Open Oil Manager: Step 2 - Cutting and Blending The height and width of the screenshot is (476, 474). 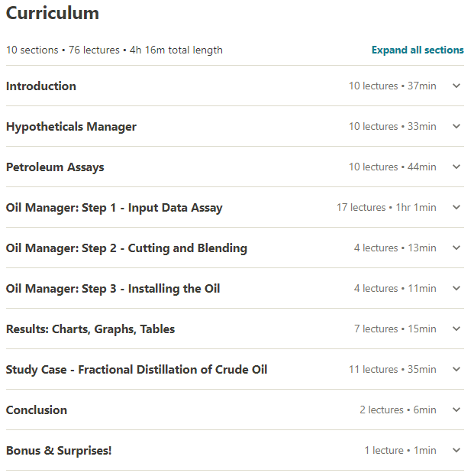[x=127, y=248]
